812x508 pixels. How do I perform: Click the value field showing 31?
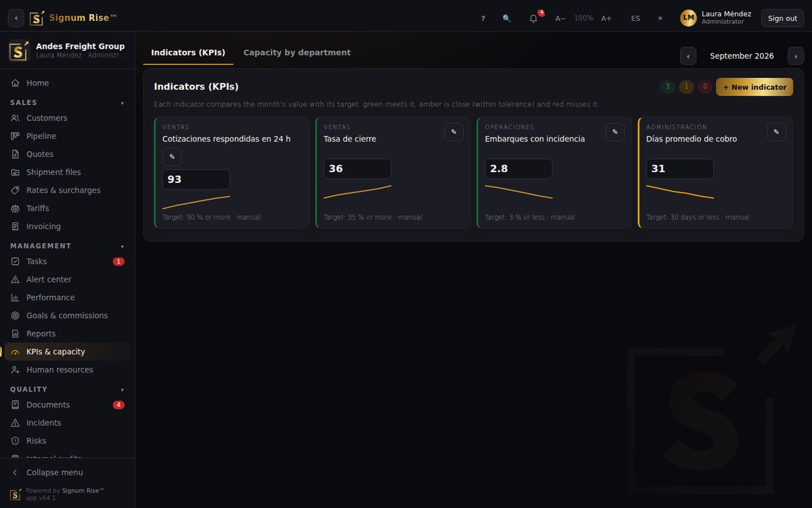(x=679, y=169)
